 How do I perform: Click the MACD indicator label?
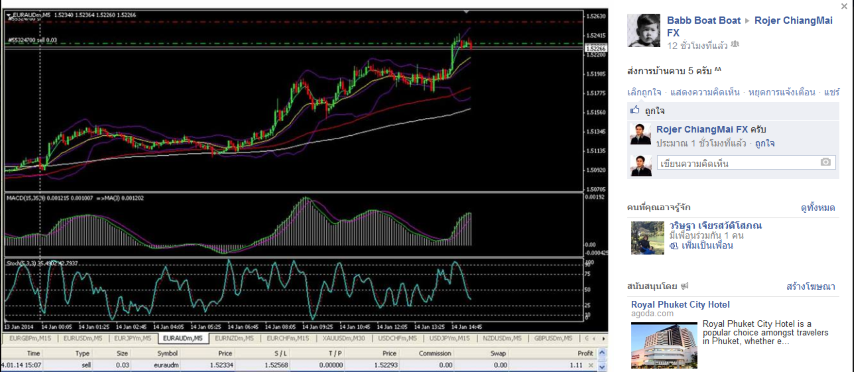tap(75, 198)
